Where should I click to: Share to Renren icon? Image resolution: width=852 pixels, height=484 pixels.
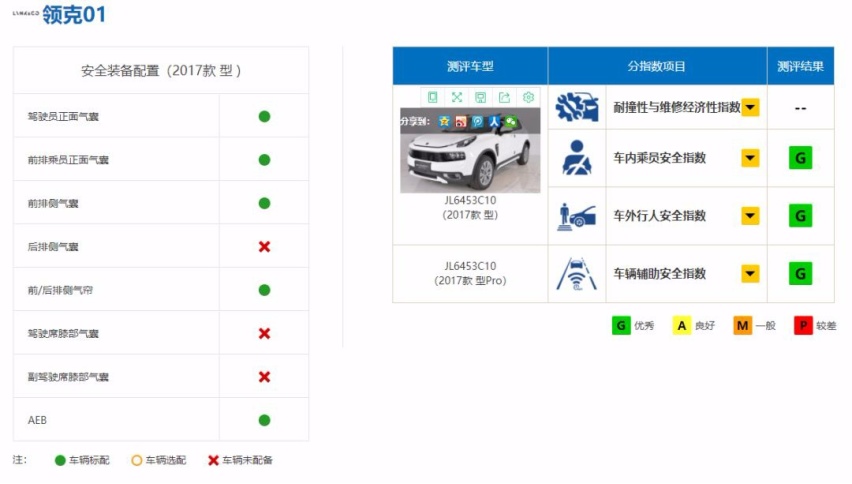[494, 121]
